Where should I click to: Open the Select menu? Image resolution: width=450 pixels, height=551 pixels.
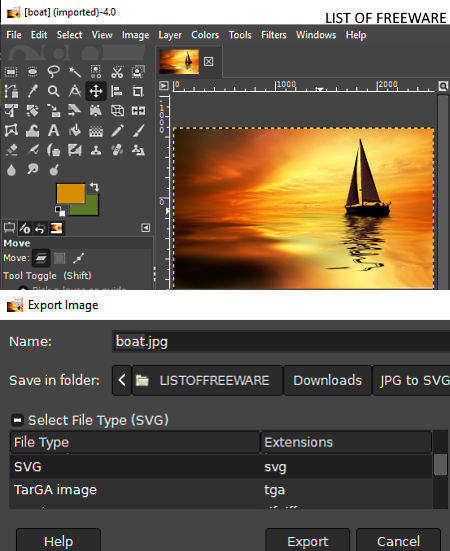tap(70, 35)
